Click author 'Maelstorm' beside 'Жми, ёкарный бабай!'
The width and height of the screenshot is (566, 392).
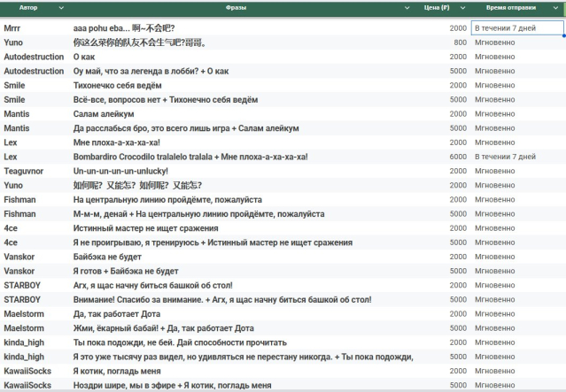[24, 328]
